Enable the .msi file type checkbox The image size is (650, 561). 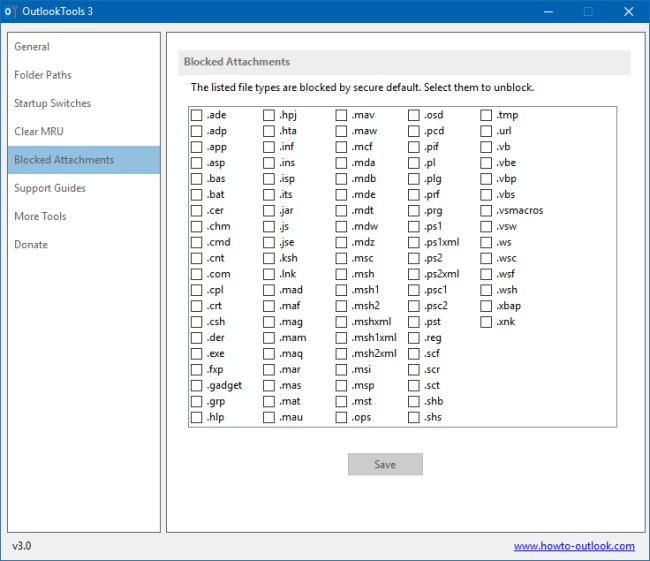coord(342,370)
